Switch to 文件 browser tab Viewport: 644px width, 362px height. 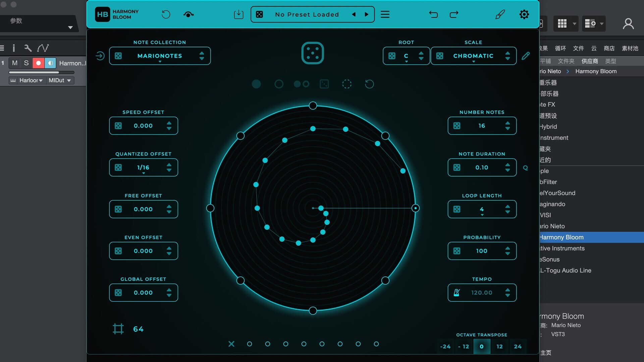click(x=579, y=48)
